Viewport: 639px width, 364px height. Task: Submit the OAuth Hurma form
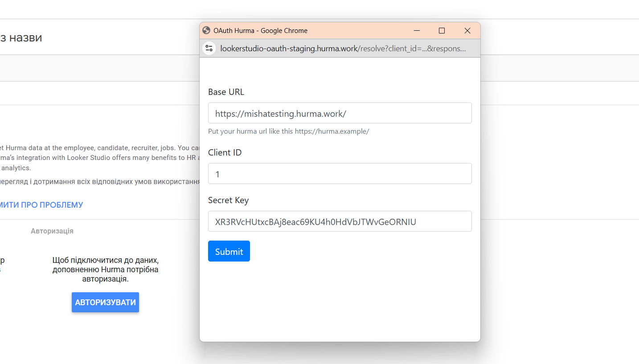229,251
